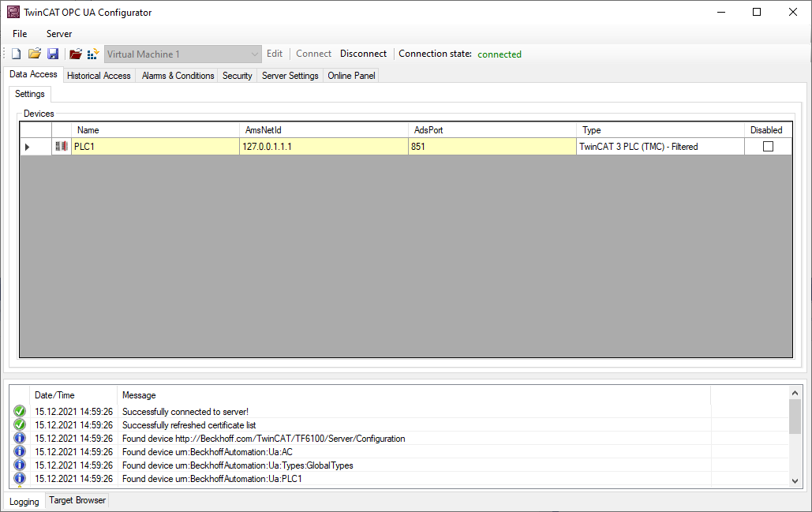Select the 'Successfully refreshed certificate list' log message
812x512 pixels.
(189, 425)
